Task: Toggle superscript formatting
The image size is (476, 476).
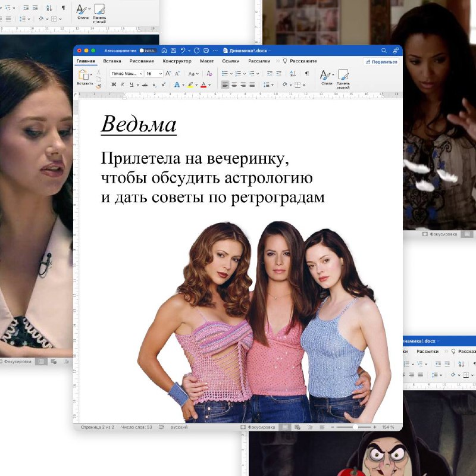Action: 163,84
